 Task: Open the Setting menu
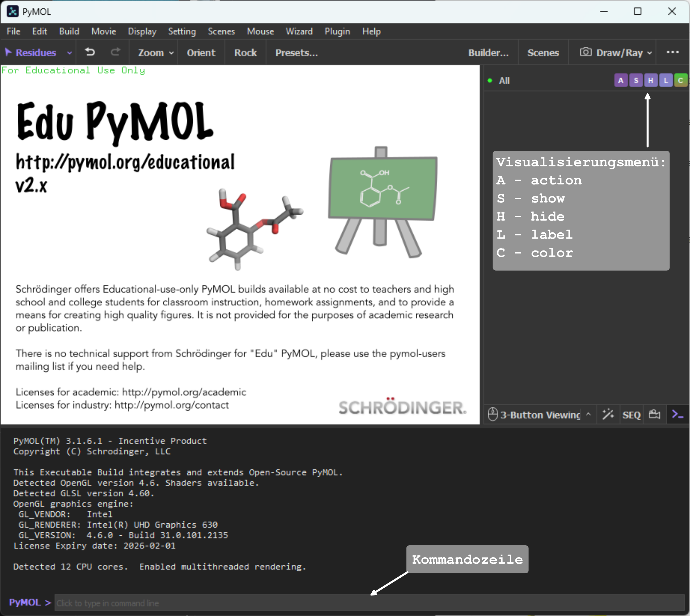tap(182, 31)
